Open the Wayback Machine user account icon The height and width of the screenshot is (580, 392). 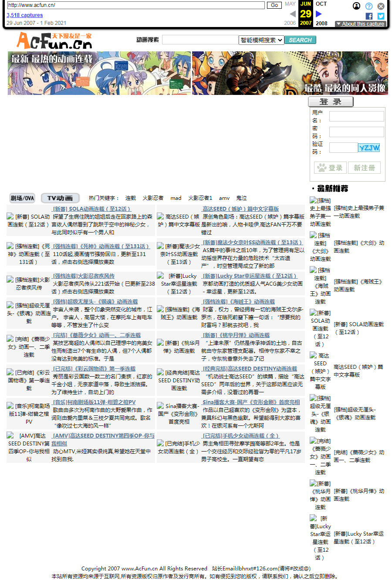click(357, 6)
